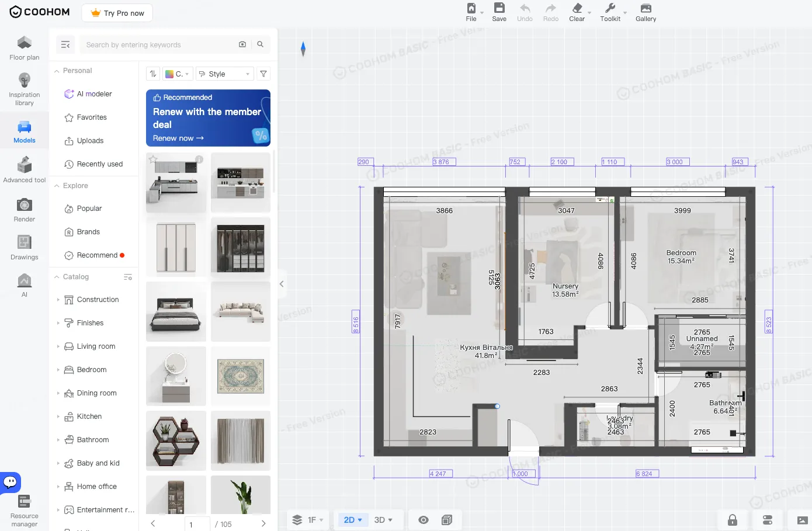Collapse the catalog menu list icon
Screen dimensions: 812x531
(x=65, y=44)
